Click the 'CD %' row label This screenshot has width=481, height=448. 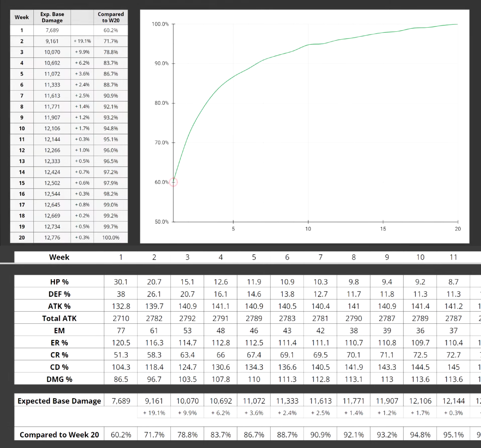click(59, 367)
